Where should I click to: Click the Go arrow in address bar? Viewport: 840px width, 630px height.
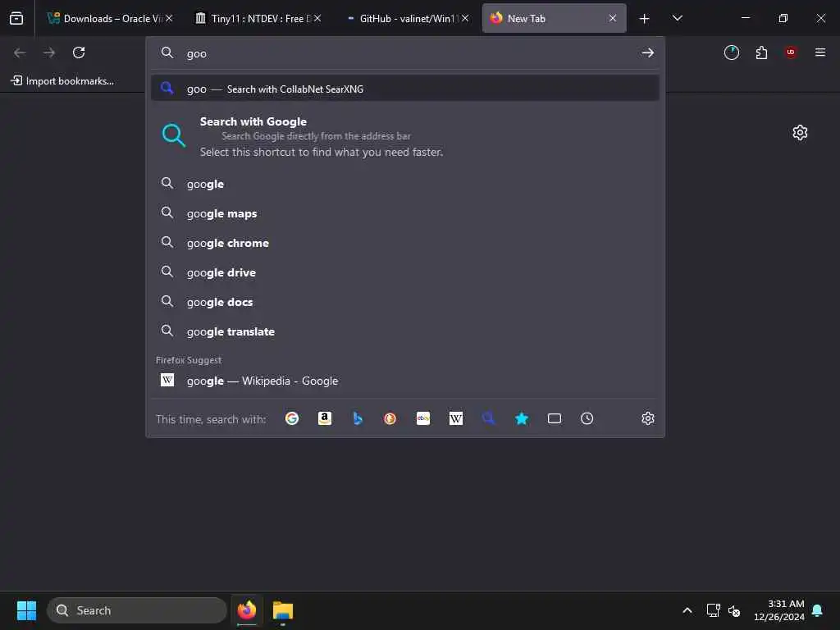tap(648, 53)
